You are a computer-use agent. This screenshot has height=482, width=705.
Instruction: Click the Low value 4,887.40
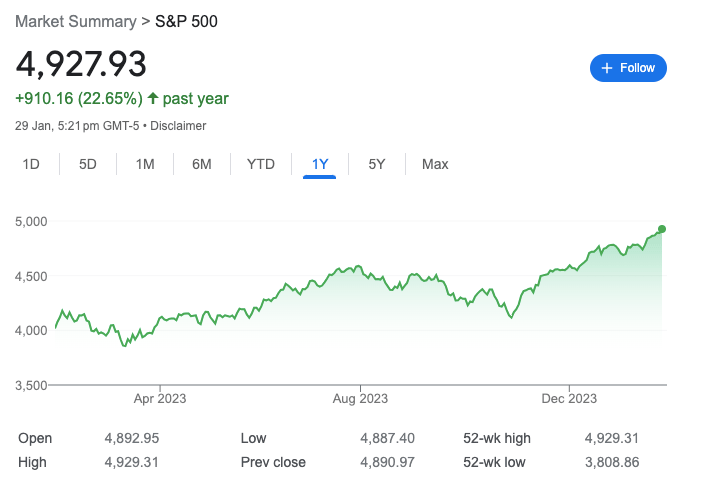tap(387, 438)
